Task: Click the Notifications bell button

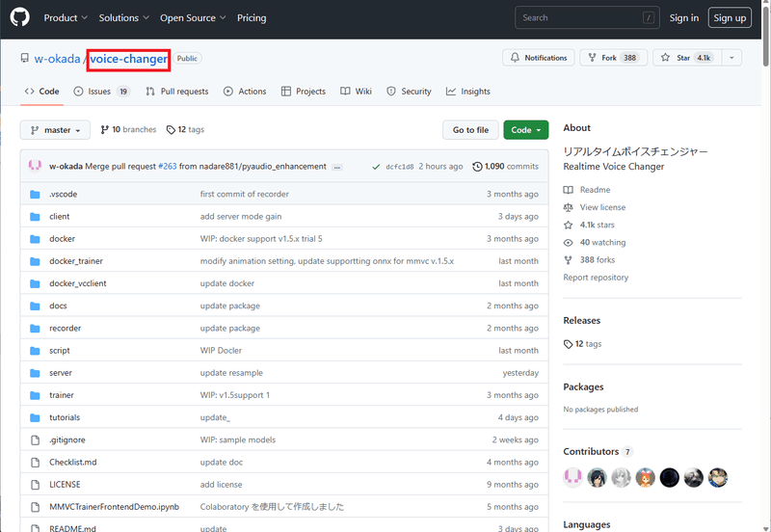Action: 539,58
